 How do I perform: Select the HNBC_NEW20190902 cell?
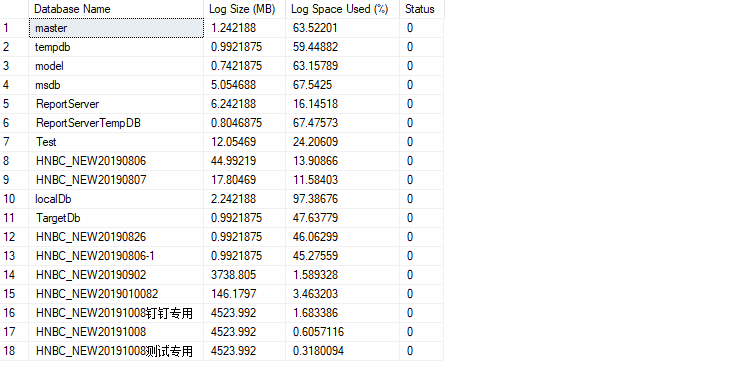(116, 275)
